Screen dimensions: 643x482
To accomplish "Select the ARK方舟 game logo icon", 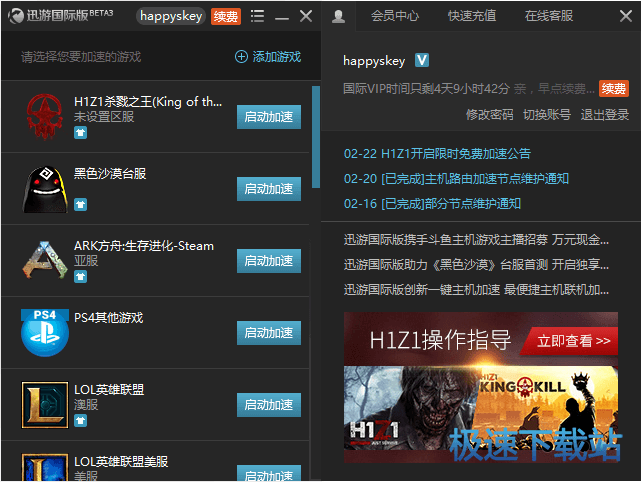I will (45, 261).
